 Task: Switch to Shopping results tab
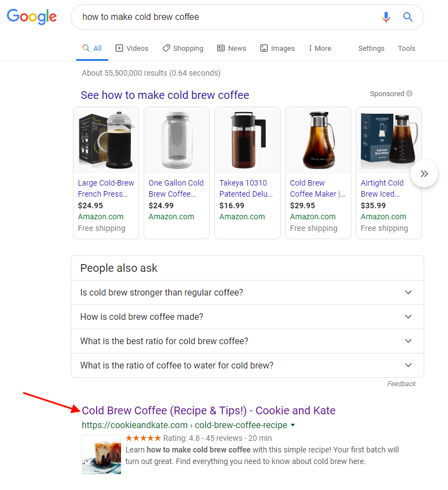tap(183, 49)
